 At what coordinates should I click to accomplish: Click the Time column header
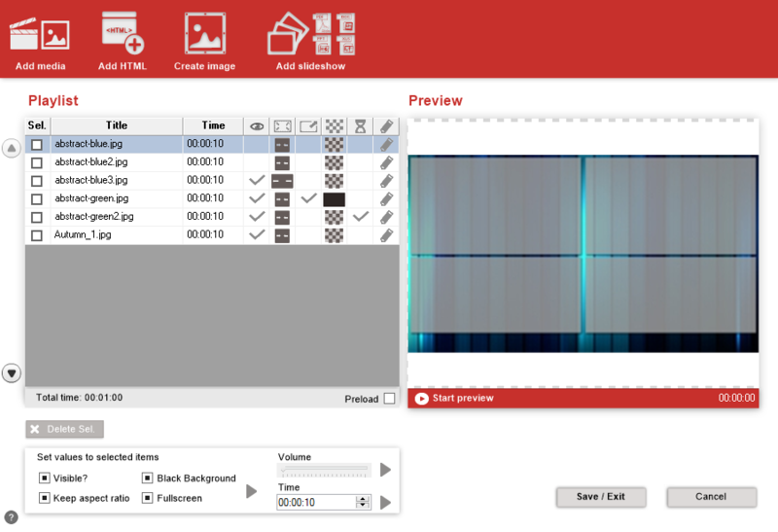(x=213, y=126)
